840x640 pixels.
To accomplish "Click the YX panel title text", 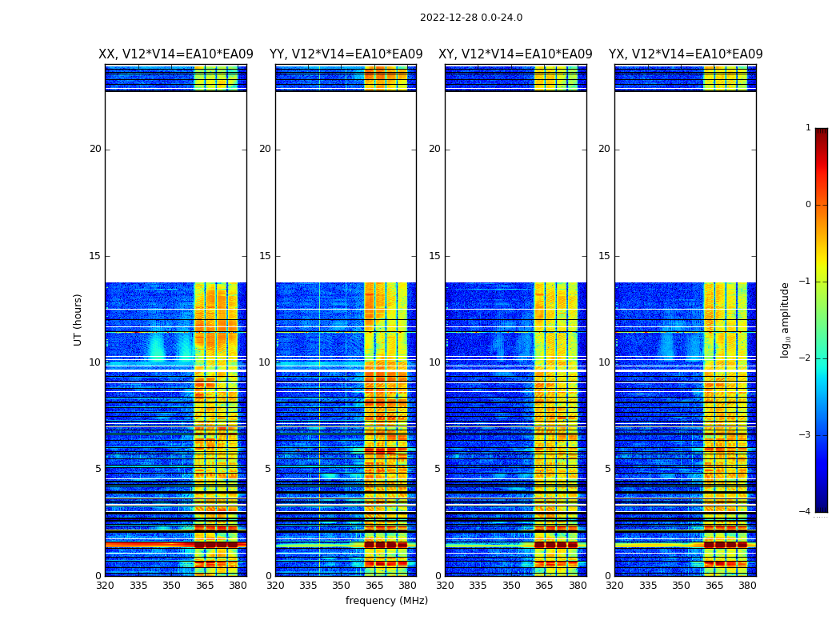I will (x=686, y=54).
